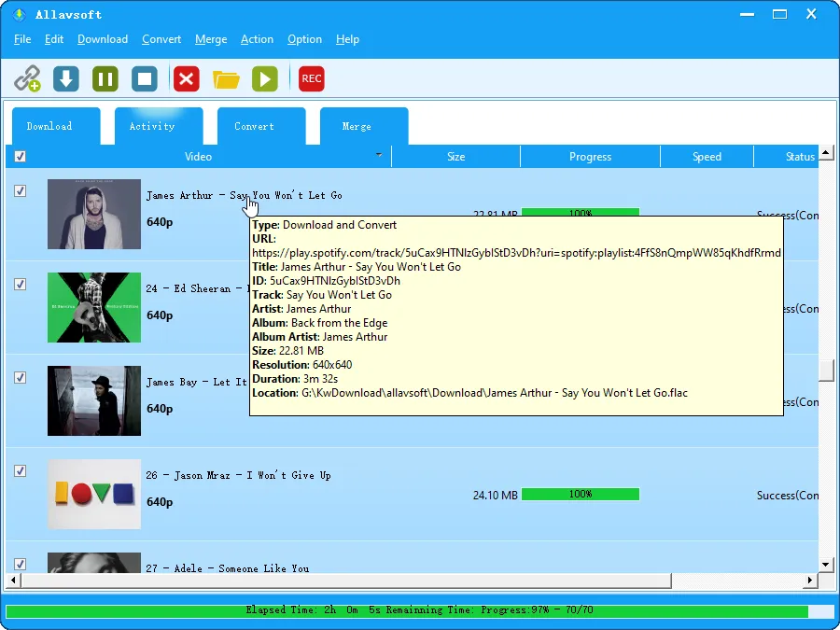Uncheck the Adele row checkbox
Screen dimensions: 840x630
point(20,564)
